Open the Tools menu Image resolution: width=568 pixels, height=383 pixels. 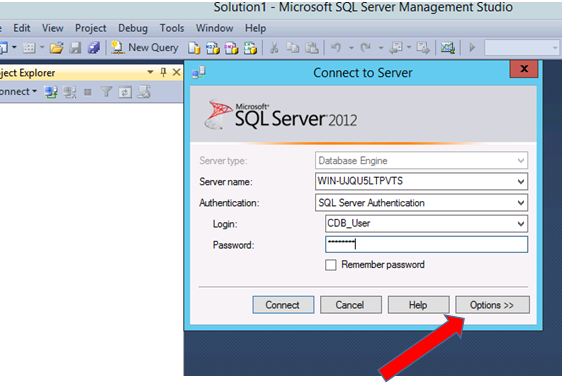point(172,28)
